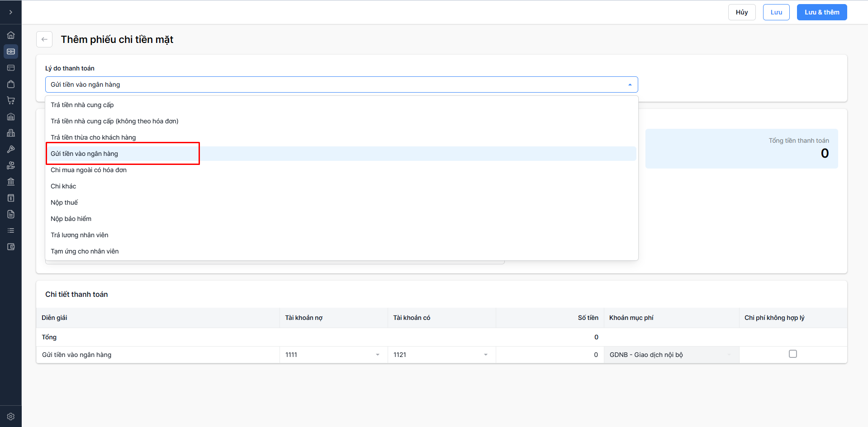The height and width of the screenshot is (427, 868).
Task: Open the settings gear in sidebar
Action: (x=11, y=417)
